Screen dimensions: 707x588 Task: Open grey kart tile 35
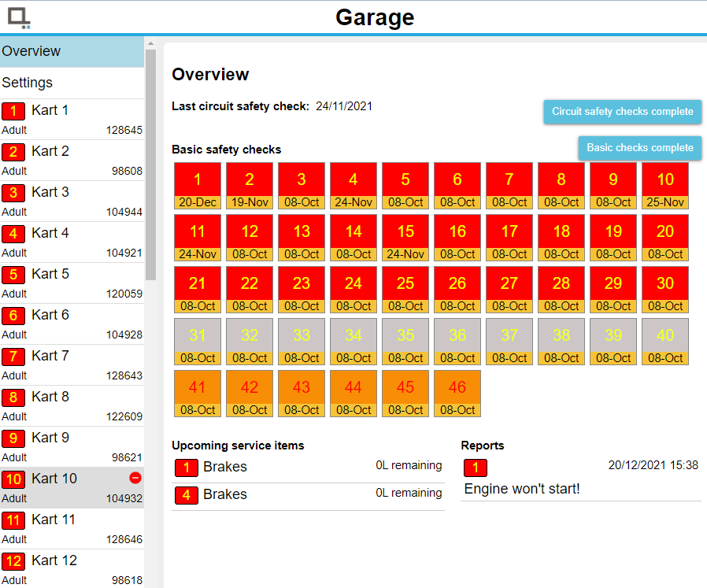pyautogui.click(x=405, y=342)
